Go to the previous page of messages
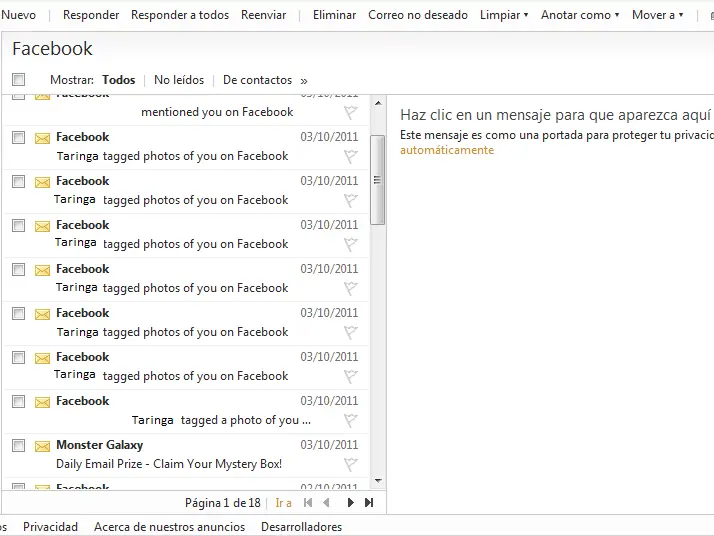The image size is (714, 536). pos(326,503)
